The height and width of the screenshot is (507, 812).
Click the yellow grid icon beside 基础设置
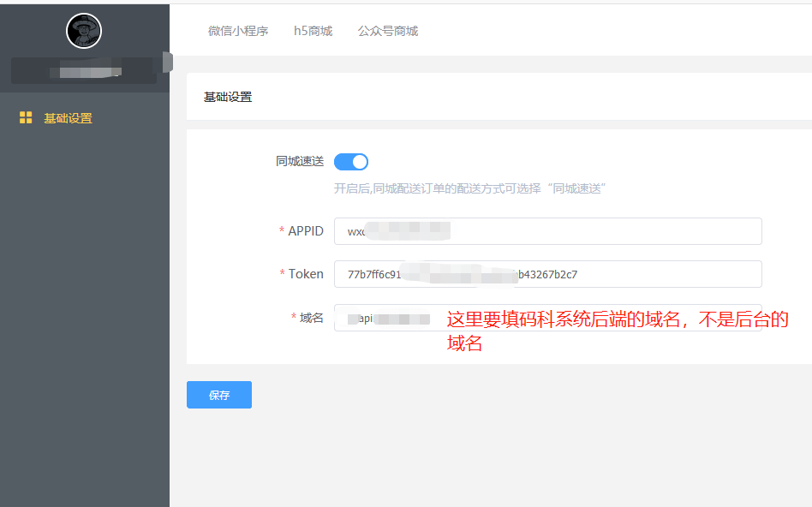[26, 117]
